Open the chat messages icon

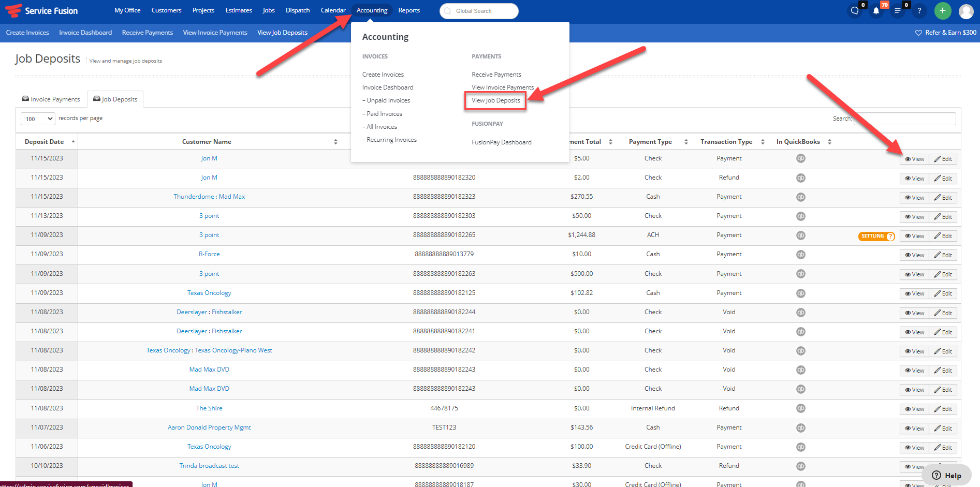pyautogui.click(x=855, y=11)
